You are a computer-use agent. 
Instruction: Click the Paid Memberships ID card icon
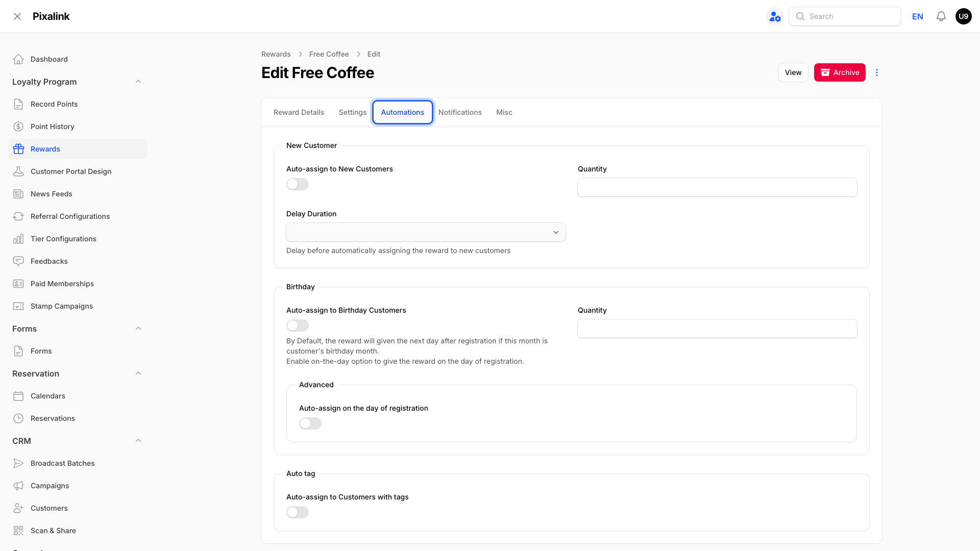[x=18, y=284]
